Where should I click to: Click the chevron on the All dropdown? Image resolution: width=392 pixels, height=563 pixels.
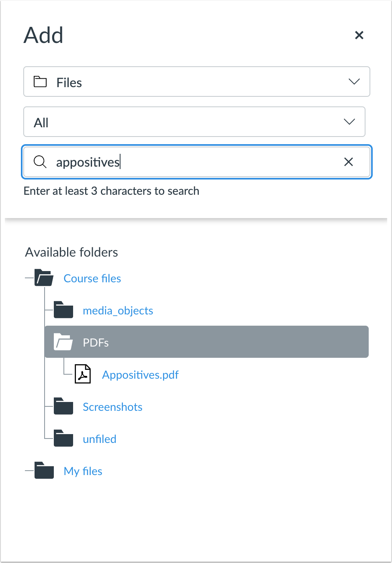click(x=349, y=122)
